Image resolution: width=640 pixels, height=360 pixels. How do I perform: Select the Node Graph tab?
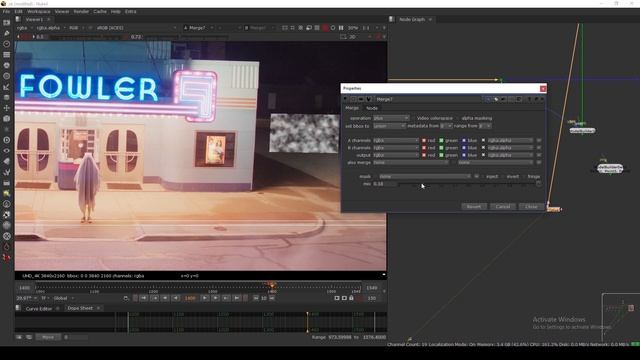click(x=412, y=19)
